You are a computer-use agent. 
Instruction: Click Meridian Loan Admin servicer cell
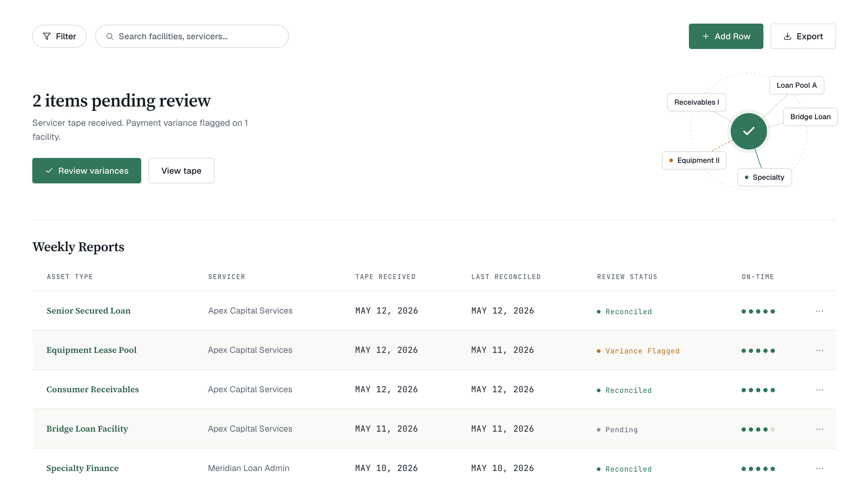(248, 468)
